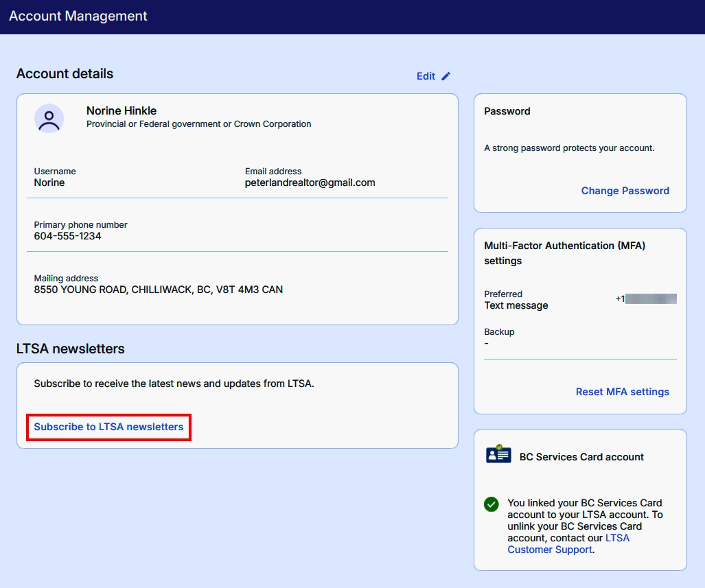Click the Password card heading

tap(507, 111)
